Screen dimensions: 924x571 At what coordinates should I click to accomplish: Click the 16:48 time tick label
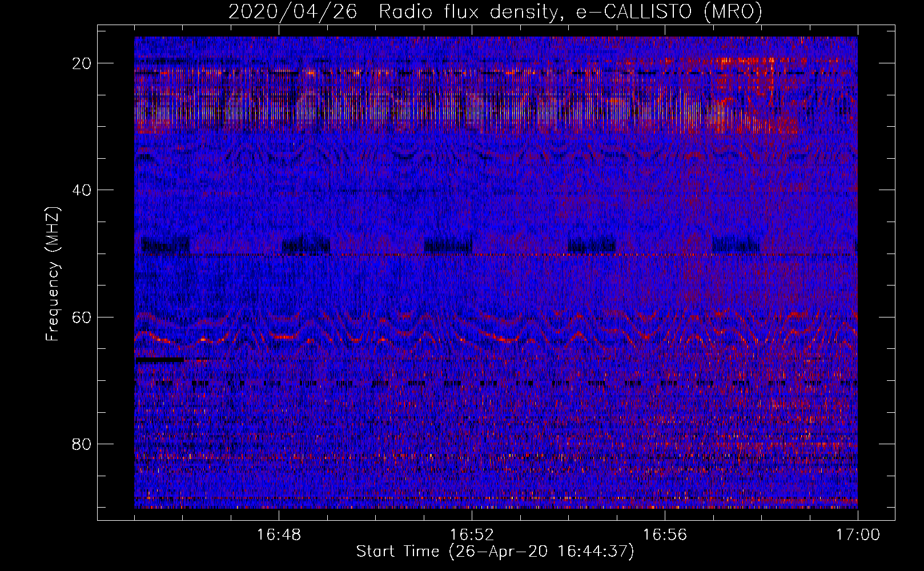pos(279,534)
